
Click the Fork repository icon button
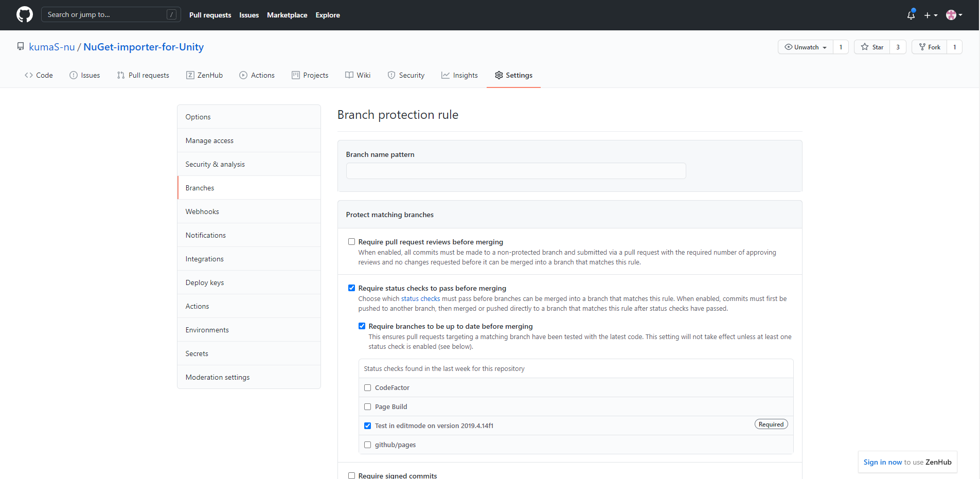(929, 47)
